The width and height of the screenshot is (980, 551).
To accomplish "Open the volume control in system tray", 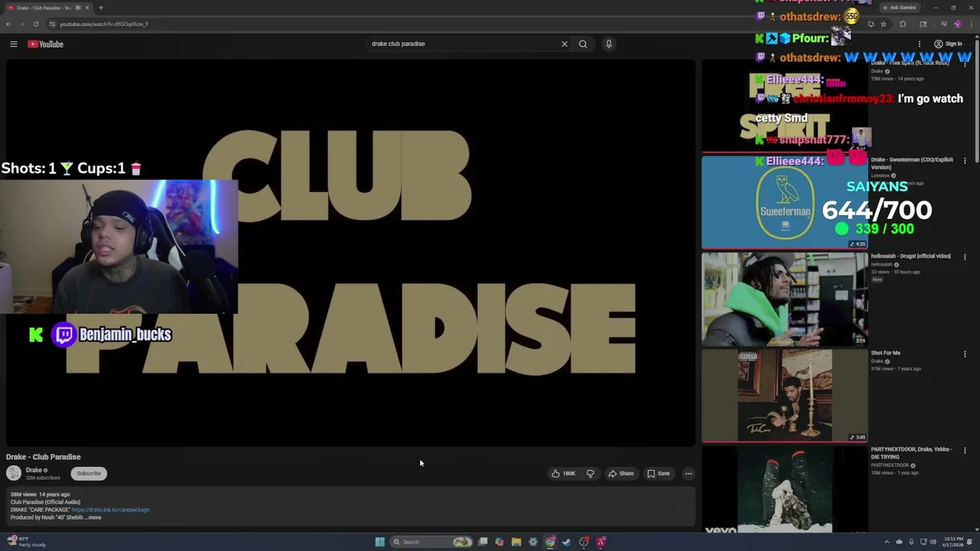I will (x=933, y=542).
